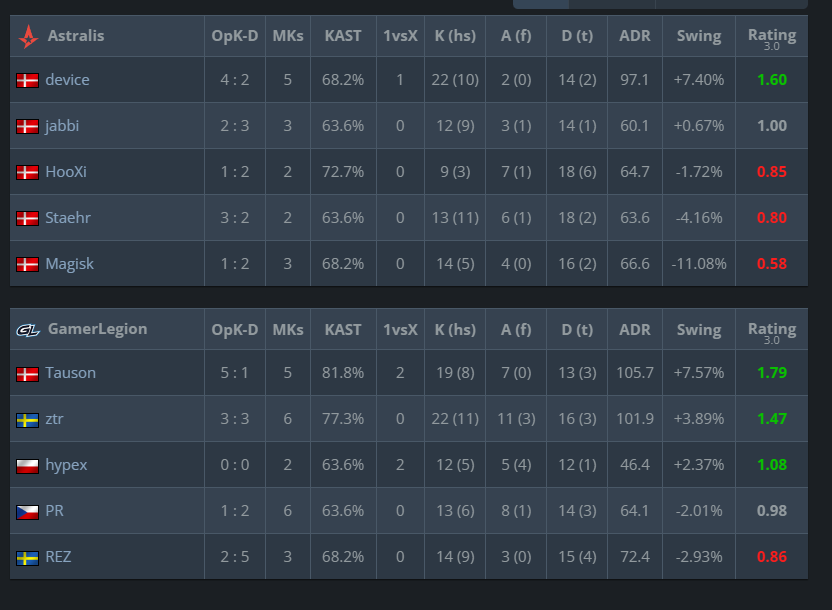Image resolution: width=832 pixels, height=610 pixels.
Task: Open the GamerLegion team page
Action: (x=96, y=329)
